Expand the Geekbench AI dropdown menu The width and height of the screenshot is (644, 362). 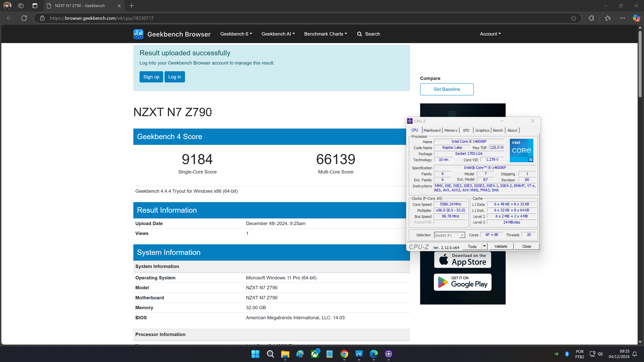tap(278, 34)
